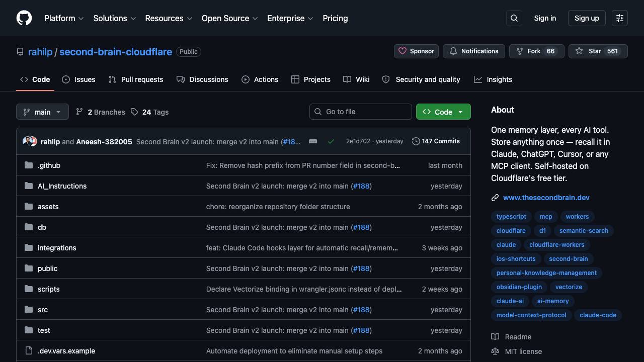
Task: Click the repository icon before rahilp
Action: 20,52
